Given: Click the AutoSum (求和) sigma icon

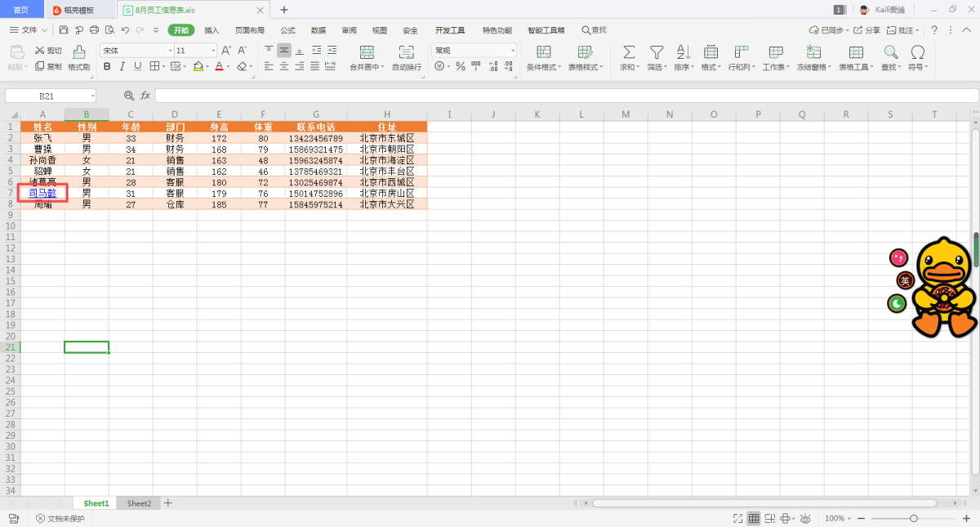Looking at the screenshot, I should (x=629, y=52).
